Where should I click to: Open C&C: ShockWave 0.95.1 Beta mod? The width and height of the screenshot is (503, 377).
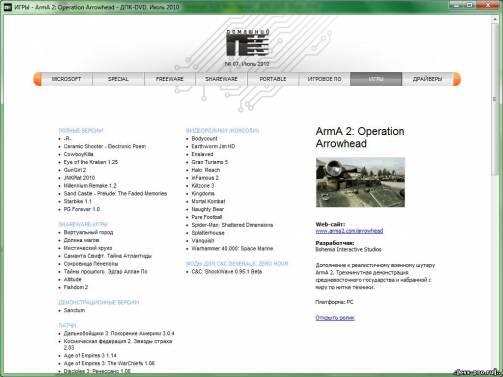[x=227, y=272]
